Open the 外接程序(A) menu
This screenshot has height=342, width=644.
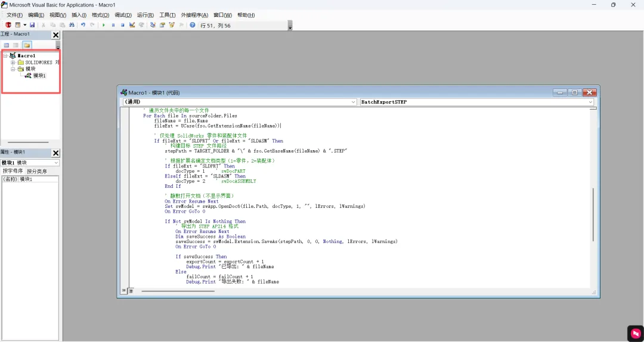click(x=194, y=15)
